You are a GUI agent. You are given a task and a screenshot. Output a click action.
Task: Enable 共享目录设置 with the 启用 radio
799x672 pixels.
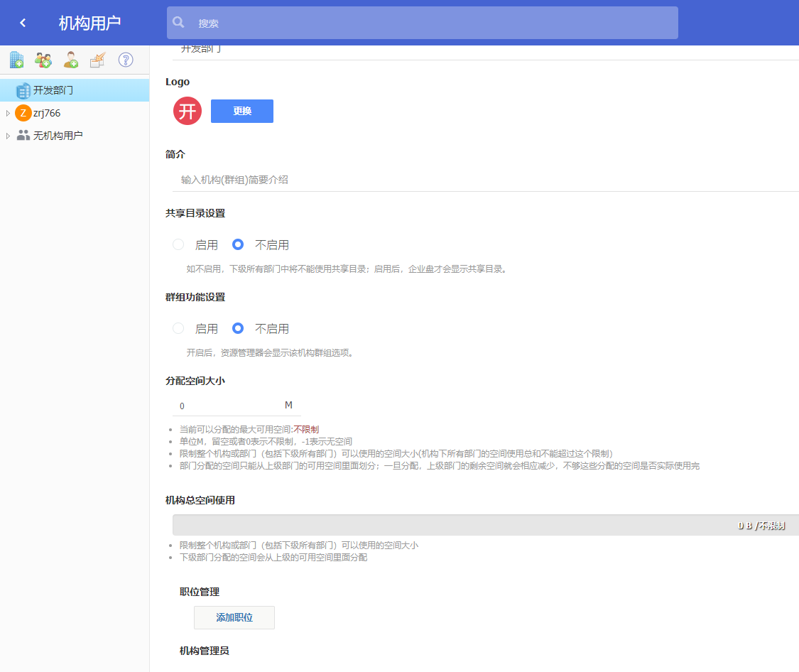click(x=178, y=244)
